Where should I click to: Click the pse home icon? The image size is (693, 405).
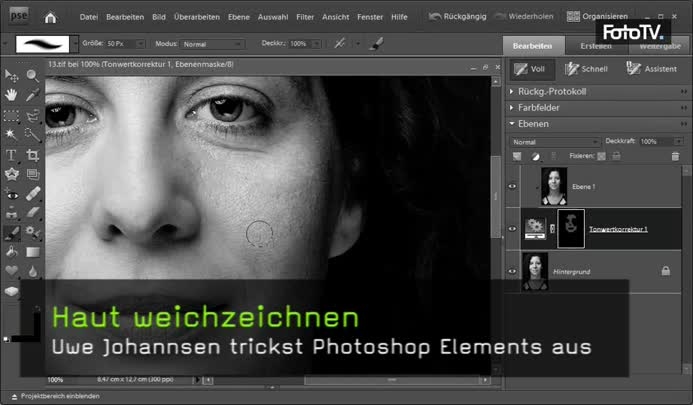point(50,17)
